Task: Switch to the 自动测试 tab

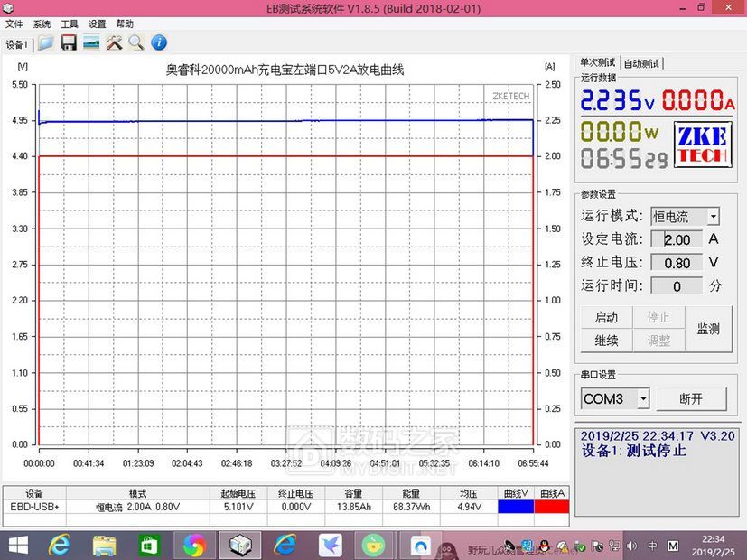Action: pos(641,63)
